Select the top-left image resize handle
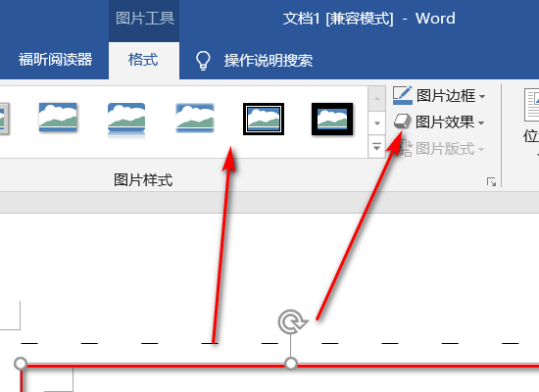 [21, 364]
